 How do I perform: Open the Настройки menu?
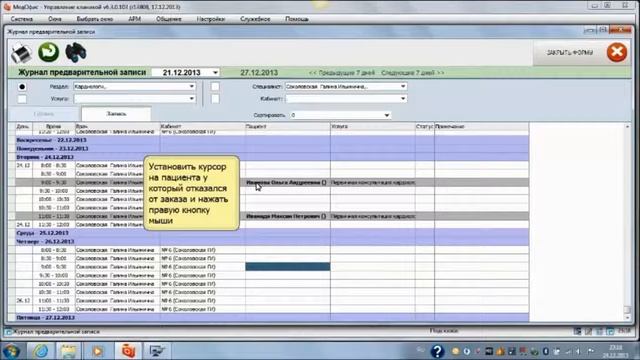coord(211,19)
